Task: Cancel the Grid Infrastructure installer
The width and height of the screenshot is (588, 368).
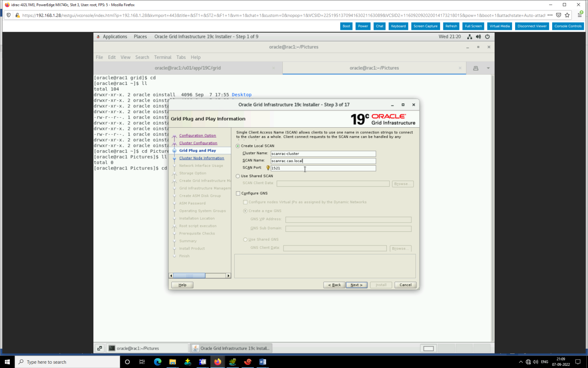Action: 406,285
